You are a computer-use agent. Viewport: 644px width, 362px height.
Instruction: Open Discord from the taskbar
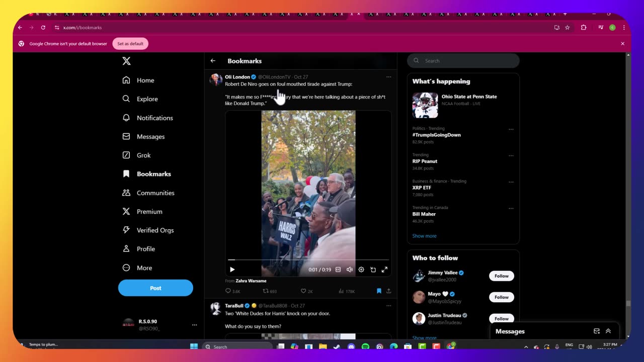[x=351, y=346]
